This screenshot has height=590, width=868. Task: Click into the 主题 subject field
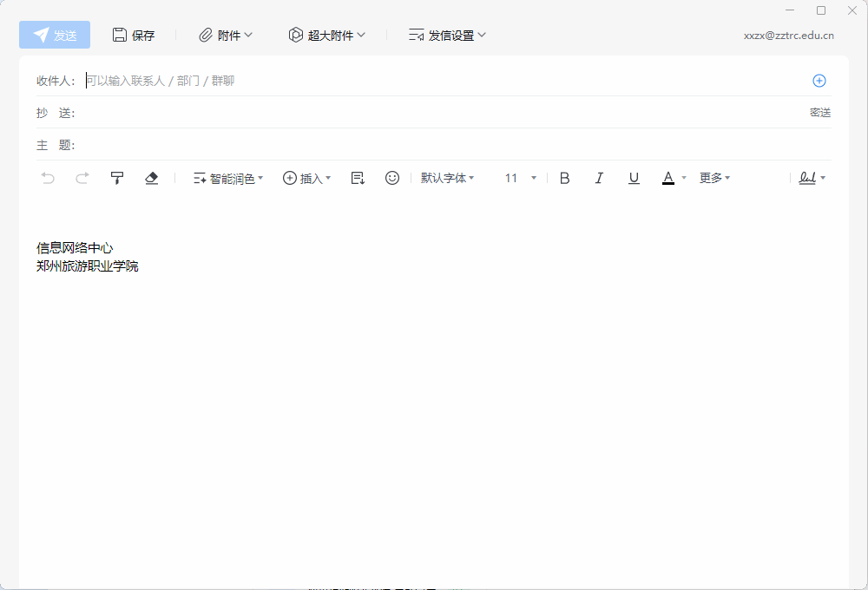click(434, 145)
